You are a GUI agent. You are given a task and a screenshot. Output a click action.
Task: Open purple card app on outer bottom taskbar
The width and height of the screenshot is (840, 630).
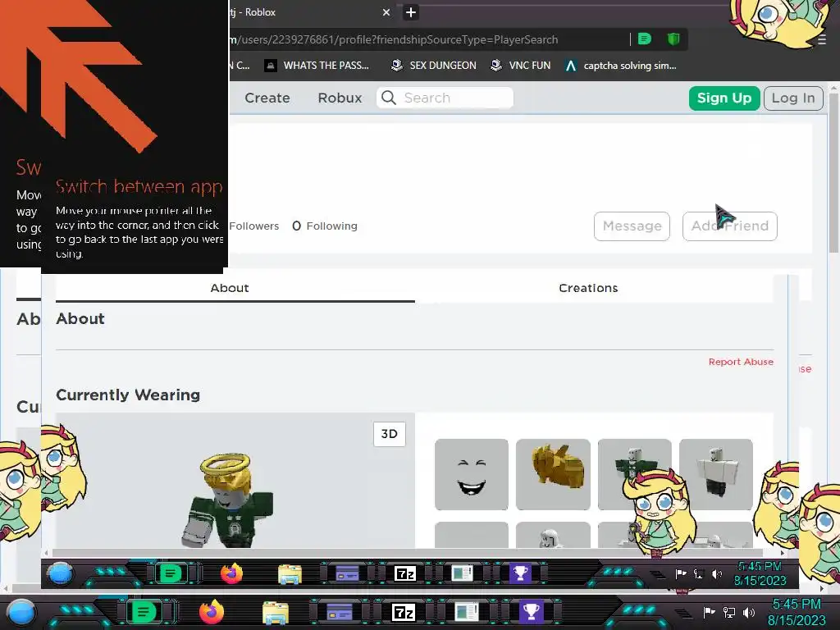(339, 612)
